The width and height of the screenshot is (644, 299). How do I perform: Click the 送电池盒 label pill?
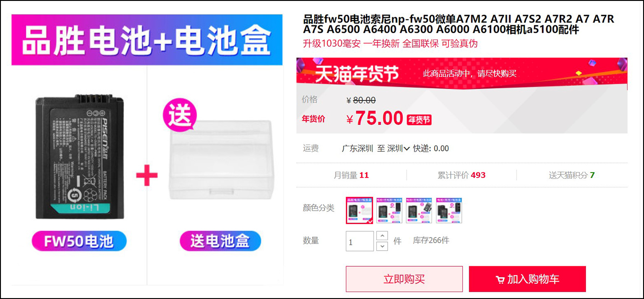tap(220, 241)
